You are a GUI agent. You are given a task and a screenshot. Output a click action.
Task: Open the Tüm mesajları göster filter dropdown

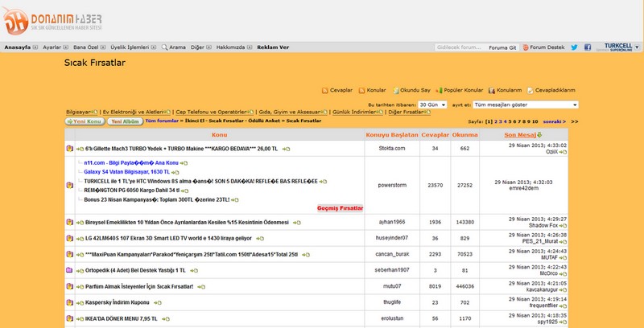coord(526,105)
